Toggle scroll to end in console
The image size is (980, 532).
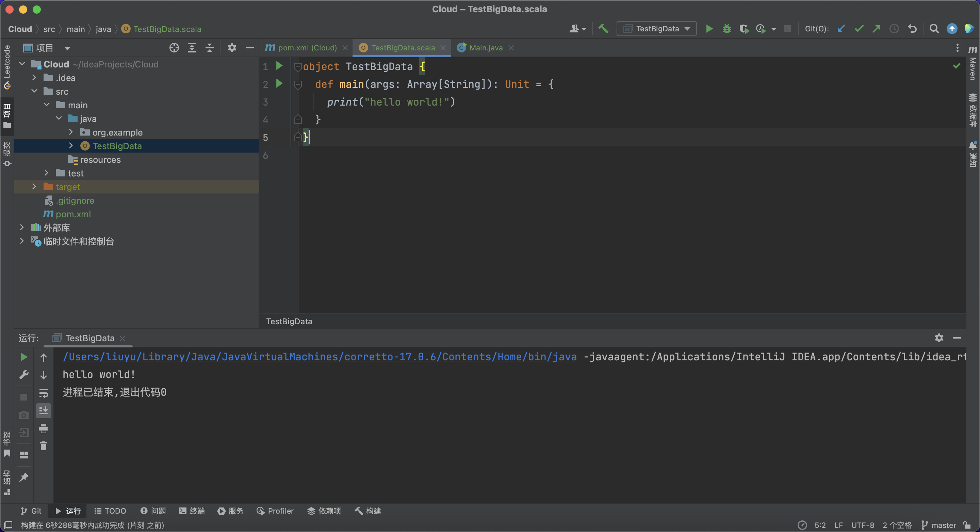coord(44,410)
